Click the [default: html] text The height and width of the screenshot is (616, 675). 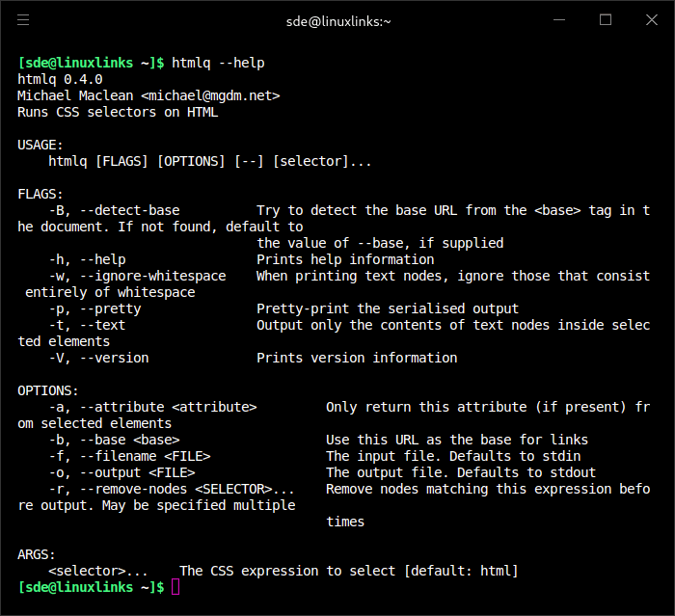click(461, 571)
